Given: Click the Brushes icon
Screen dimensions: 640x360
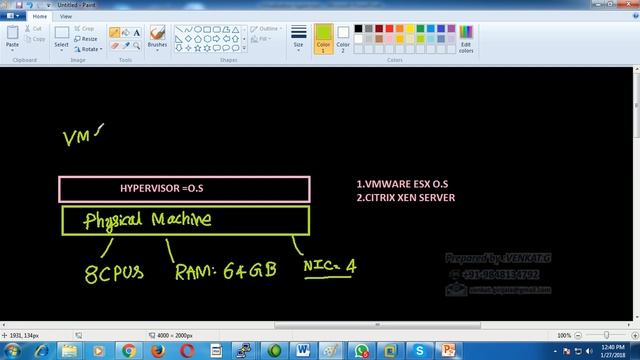Looking at the screenshot, I should (x=157, y=33).
